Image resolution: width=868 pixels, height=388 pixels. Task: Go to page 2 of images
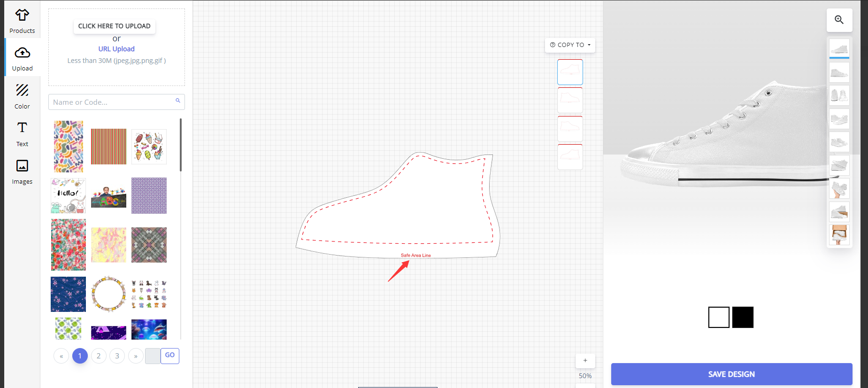pyautogui.click(x=99, y=356)
